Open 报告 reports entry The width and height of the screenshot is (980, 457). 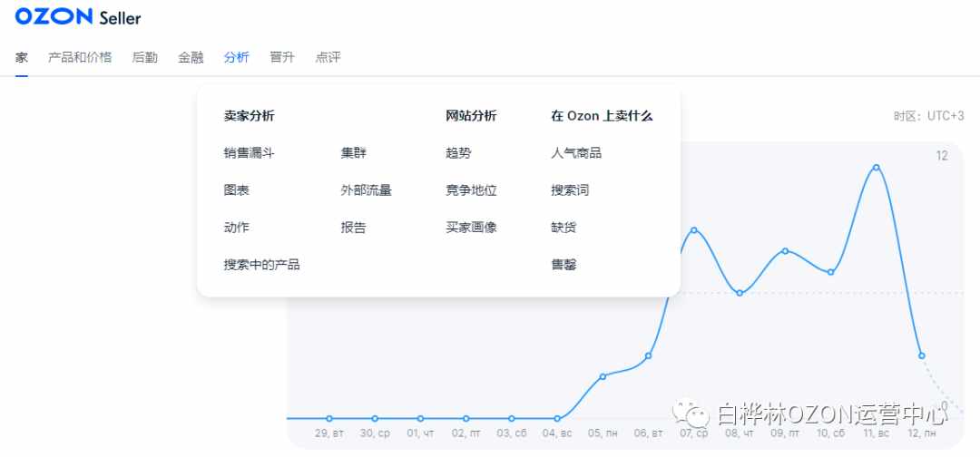coord(354,228)
